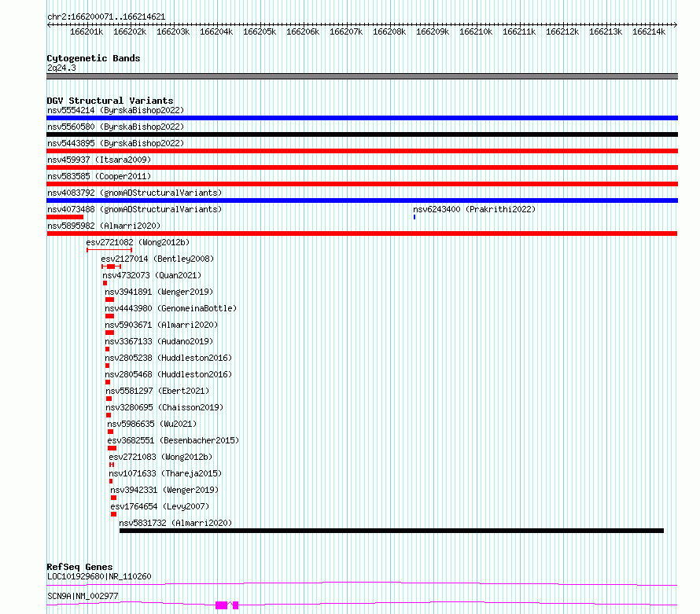Viewport: 700px width, 614px height.
Task: Click the black bar under nsv5560580
Action: (362, 134)
